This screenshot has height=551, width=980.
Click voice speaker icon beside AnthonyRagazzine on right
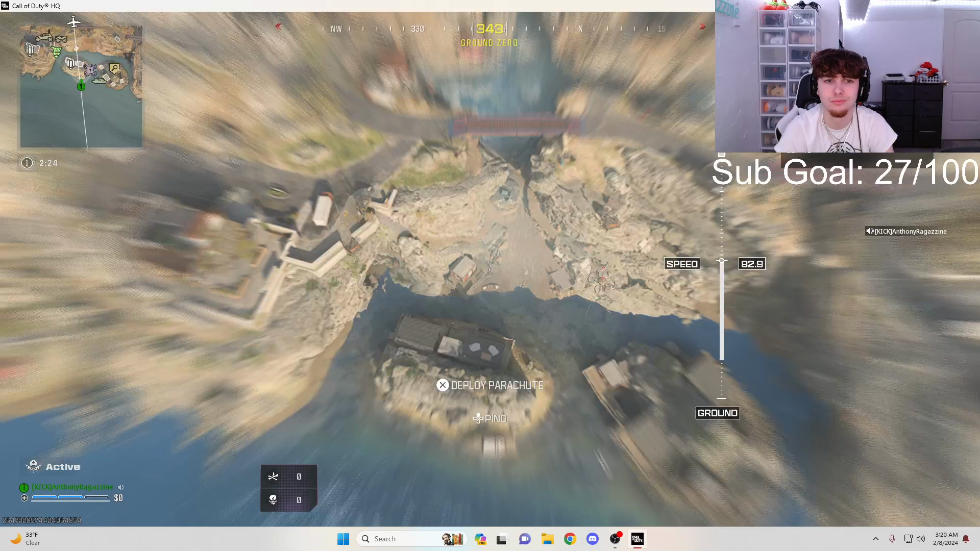(x=869, y=231)
